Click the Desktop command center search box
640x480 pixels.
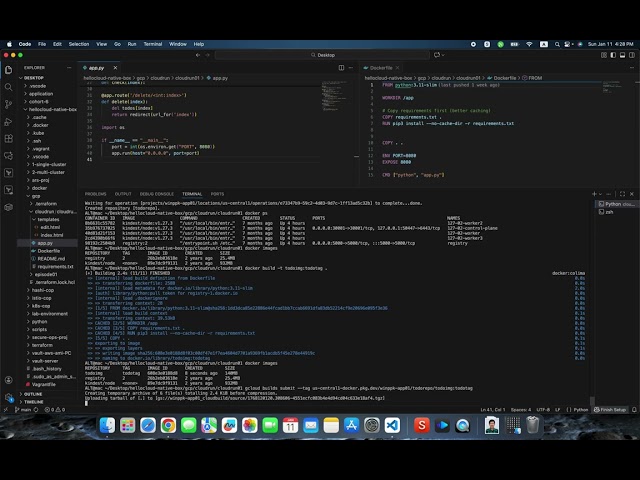pyautogui.click(x=322, y=55)
